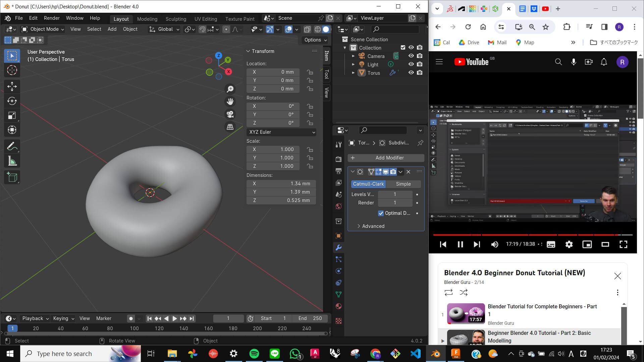This screenshot has width=644, height=362.
Task: Toggle Scale Z lock icon
Action: pyautogui.click(x=310, y=166)
